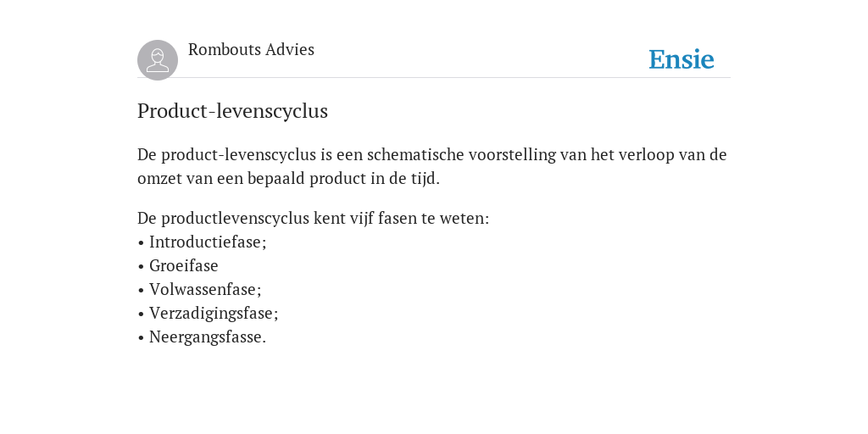
Task: Click the blue Ensie logo
Action: point(682,59)
